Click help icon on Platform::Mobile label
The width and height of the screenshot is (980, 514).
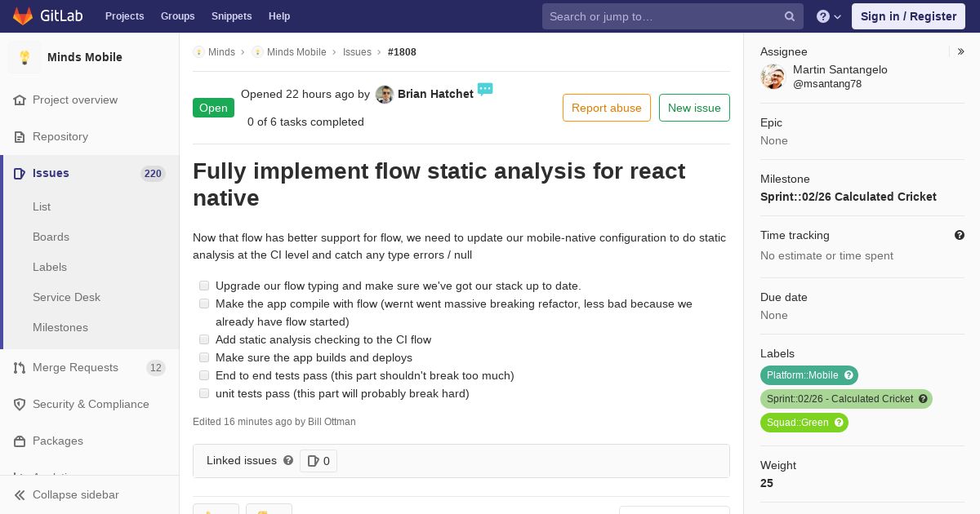coord(849,375)
